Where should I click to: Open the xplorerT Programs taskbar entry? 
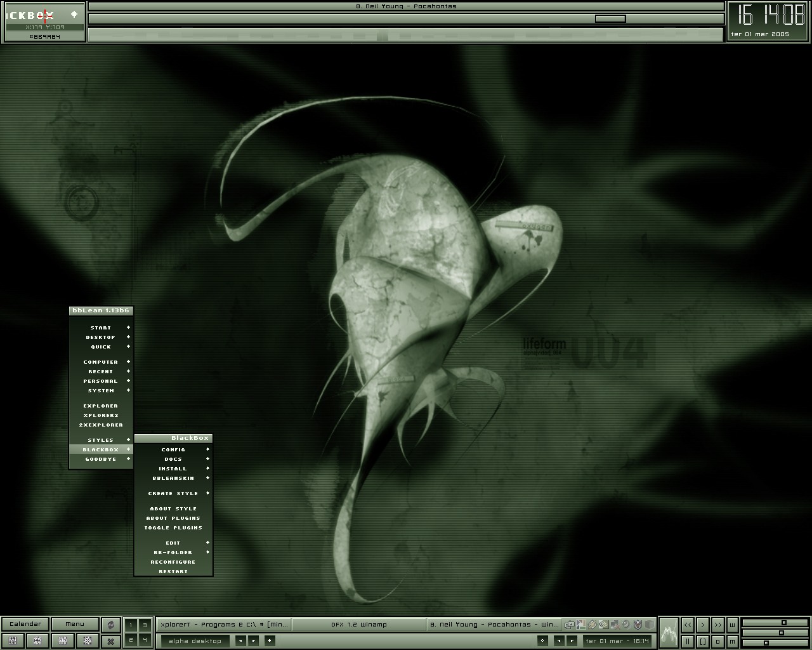[x=224, y=625]
